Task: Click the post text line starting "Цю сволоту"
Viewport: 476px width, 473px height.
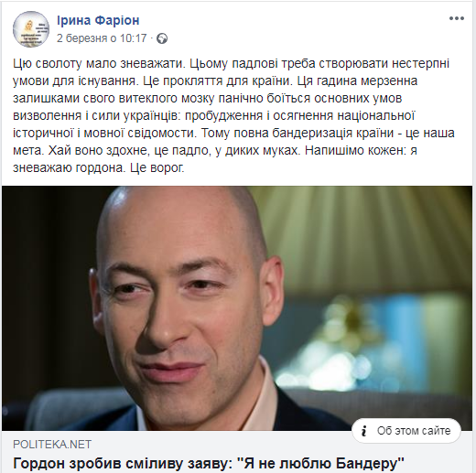Action: tap(231, 64)
